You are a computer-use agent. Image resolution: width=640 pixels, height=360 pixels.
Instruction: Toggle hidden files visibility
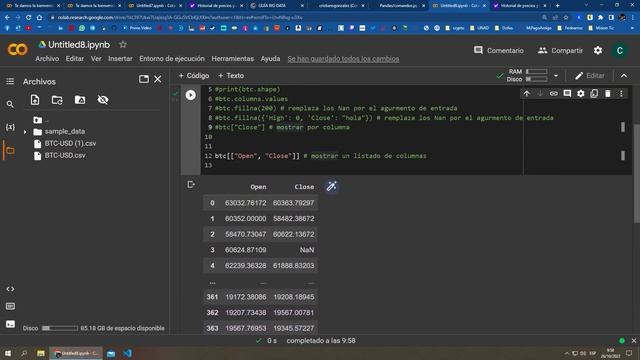[x=103, y=100]
